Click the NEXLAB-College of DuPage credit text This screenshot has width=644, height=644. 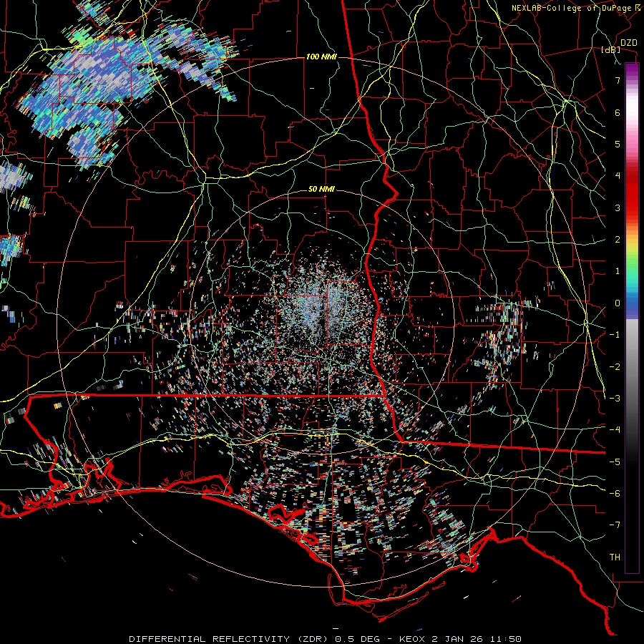click(575, 8)
